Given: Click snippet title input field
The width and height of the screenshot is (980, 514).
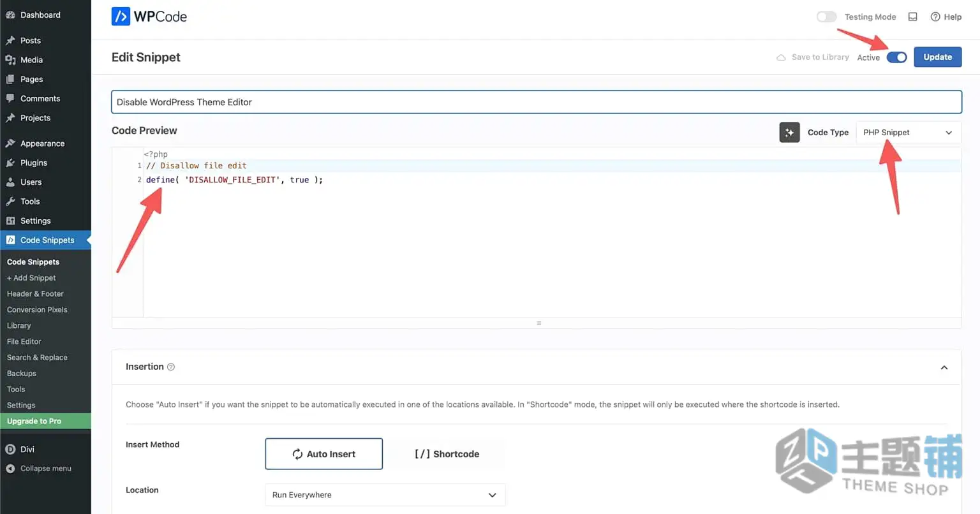Looking at the screenshot, I should click(x=537, y=102).
